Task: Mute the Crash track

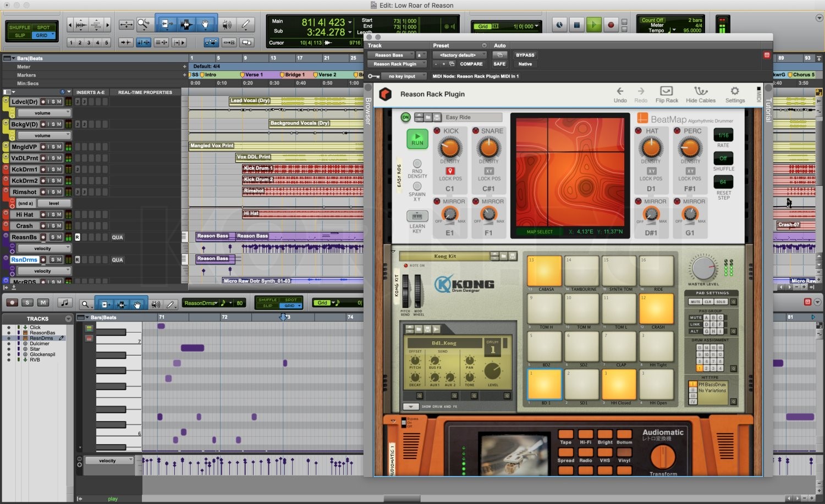Action: (x=59, y=226)
